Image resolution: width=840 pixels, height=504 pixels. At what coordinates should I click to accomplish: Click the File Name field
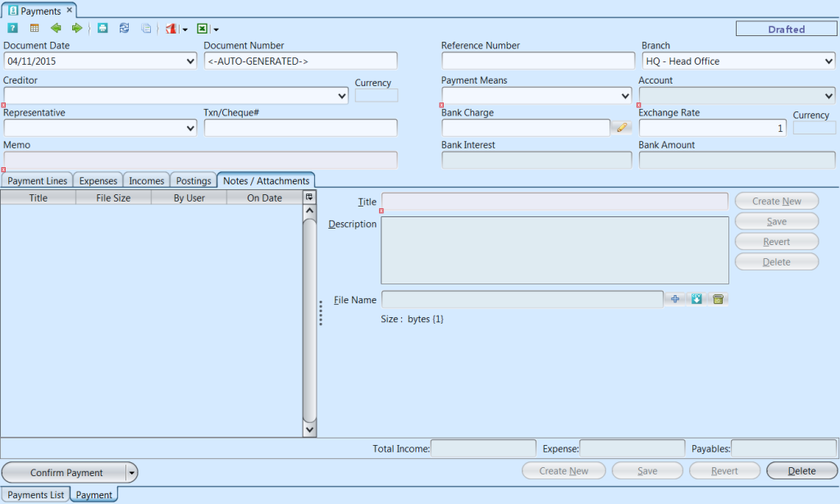[523, 299]
